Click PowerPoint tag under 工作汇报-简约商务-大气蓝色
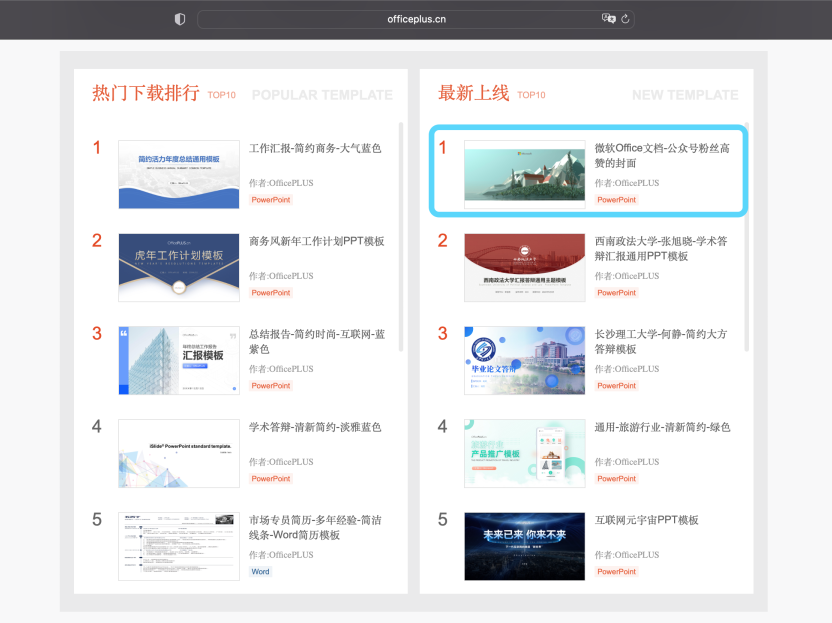The image size is (832, 623). (x=271, y=200)
